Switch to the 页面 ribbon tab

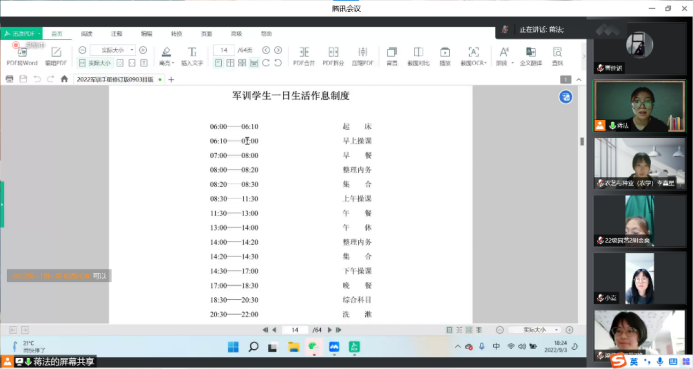[206, 34]
